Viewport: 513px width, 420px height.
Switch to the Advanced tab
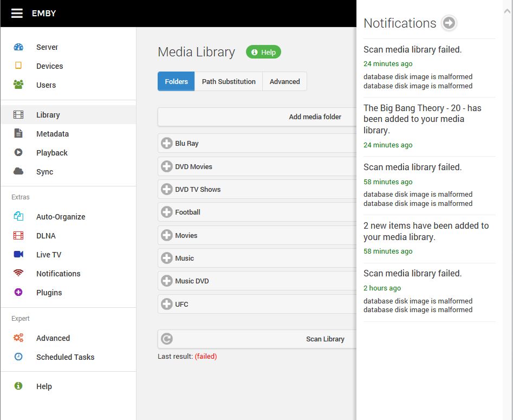click(x=284, y=82)
